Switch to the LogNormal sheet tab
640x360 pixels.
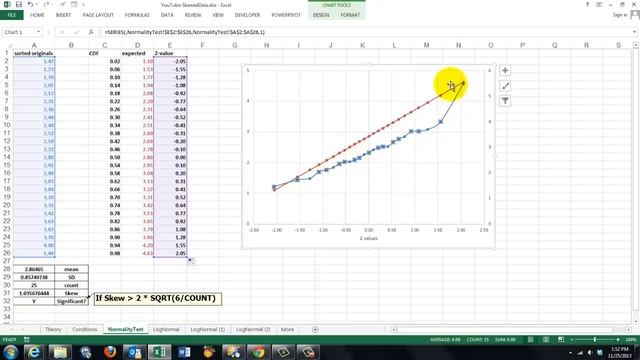[166, 329]
